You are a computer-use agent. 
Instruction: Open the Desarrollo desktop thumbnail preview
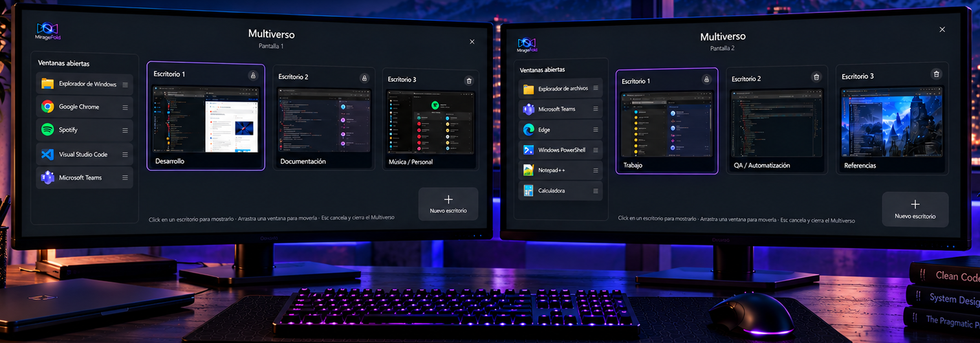tap(206, 120)
